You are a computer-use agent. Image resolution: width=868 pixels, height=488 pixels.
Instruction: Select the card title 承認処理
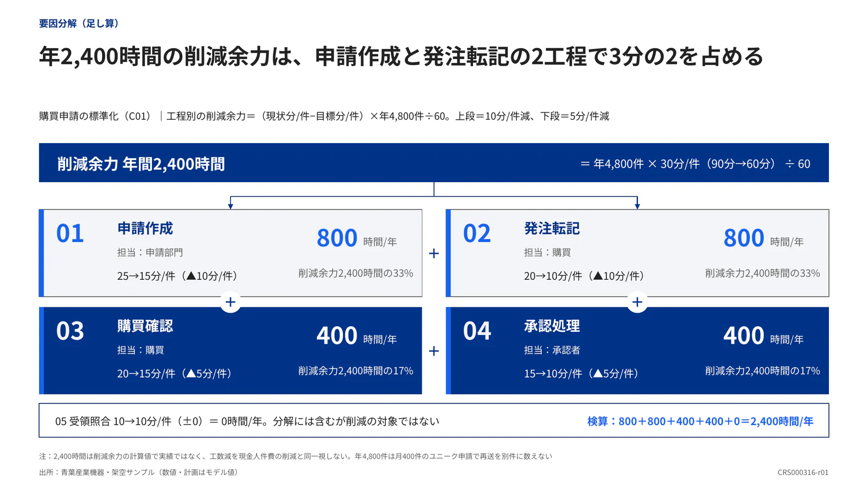(552, 326)
